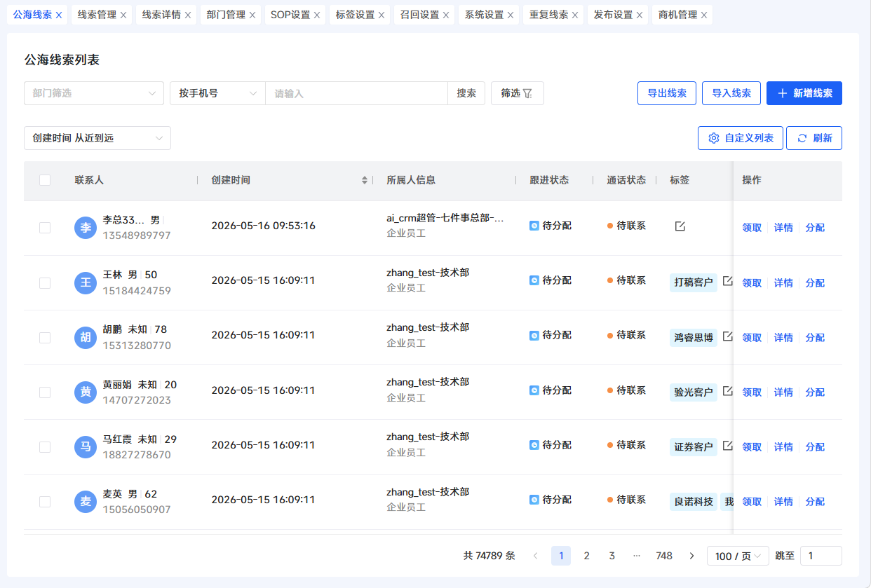Click the tag edit icon in 李总33 row
Screen dimensions: 871x588
680,226
